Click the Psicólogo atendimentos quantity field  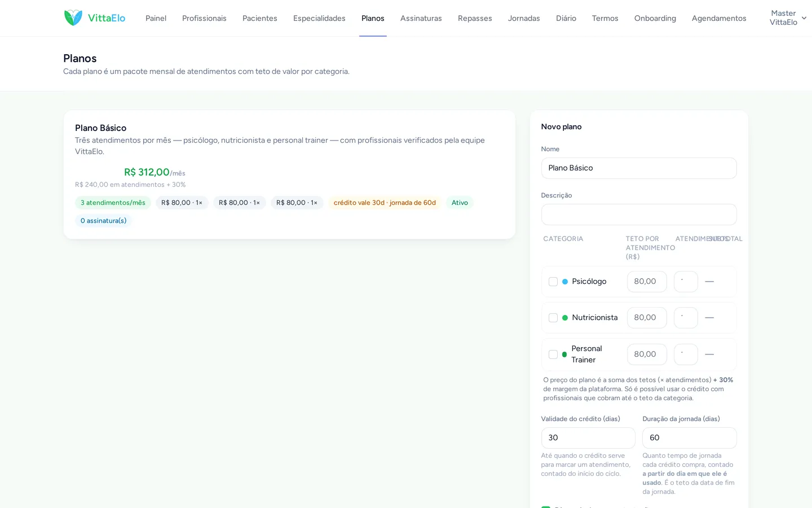tap(686, 282)
